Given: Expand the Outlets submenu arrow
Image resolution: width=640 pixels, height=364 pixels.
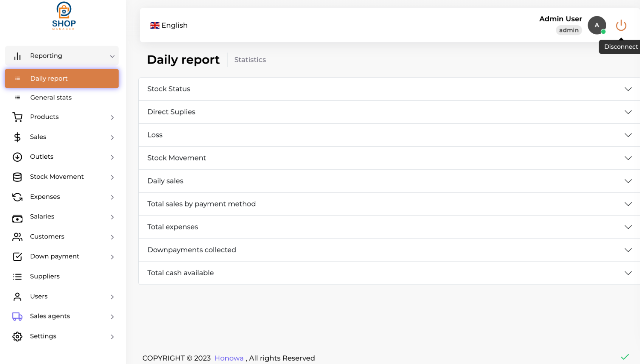Looking at the screenshot, I should (112, 157).
